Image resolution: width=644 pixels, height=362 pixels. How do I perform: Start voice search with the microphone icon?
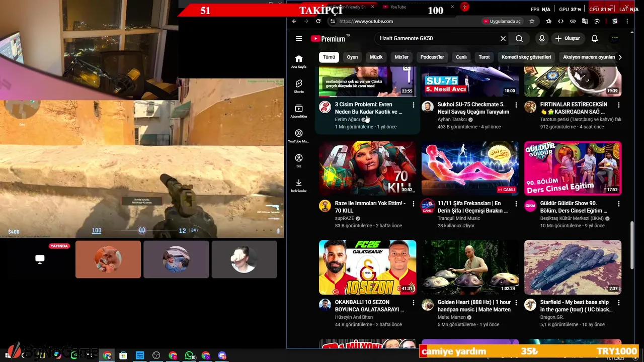pos(542,39)
